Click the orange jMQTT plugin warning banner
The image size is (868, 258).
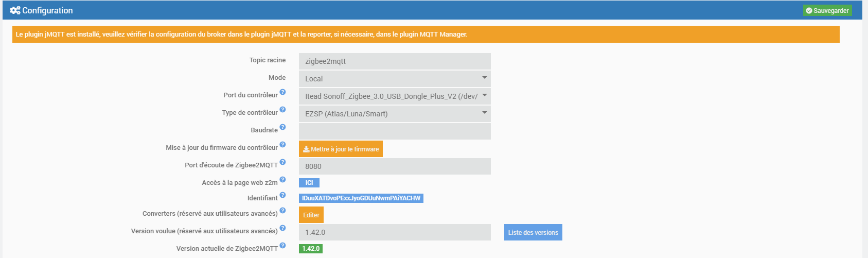[x=426, y=35]
